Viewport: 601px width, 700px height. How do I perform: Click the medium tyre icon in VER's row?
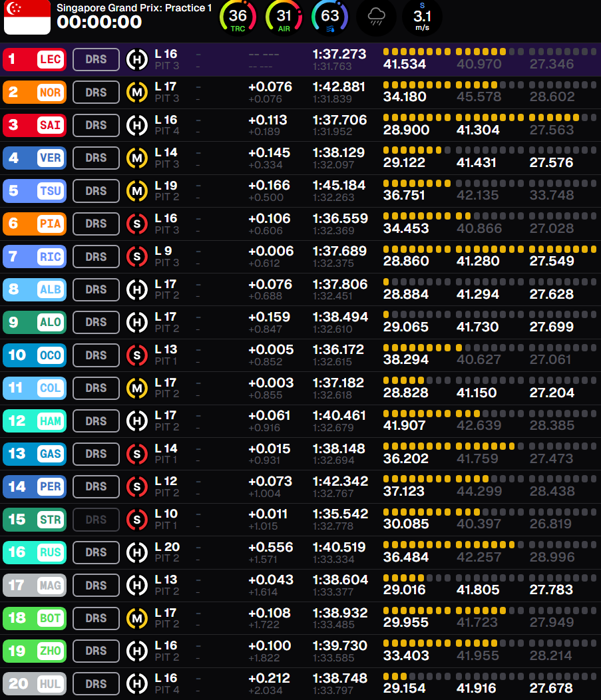coord(137,158)
